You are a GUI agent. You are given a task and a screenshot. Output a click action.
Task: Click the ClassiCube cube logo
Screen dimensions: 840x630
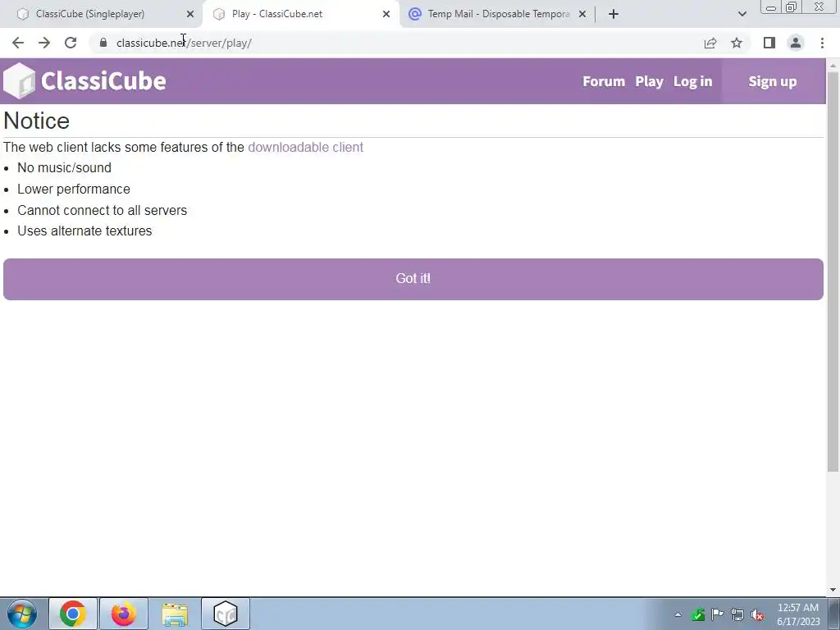pyautogui.click(x=20, y=81)
